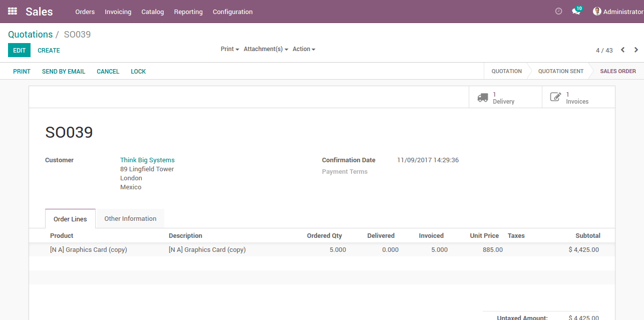Image resolution: width=644 pixels, height=320 pixels.
Task: Expand the Print dropdown
Action: 230,49
